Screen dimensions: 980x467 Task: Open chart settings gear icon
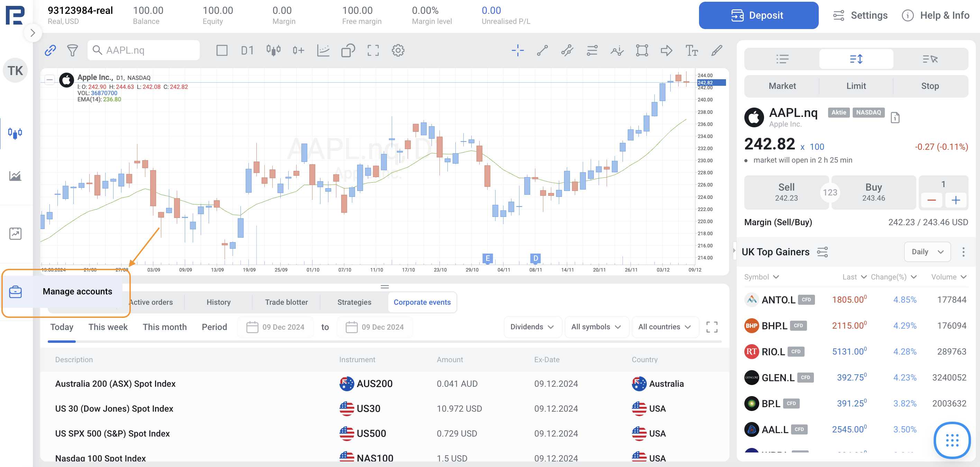point(398,50)
